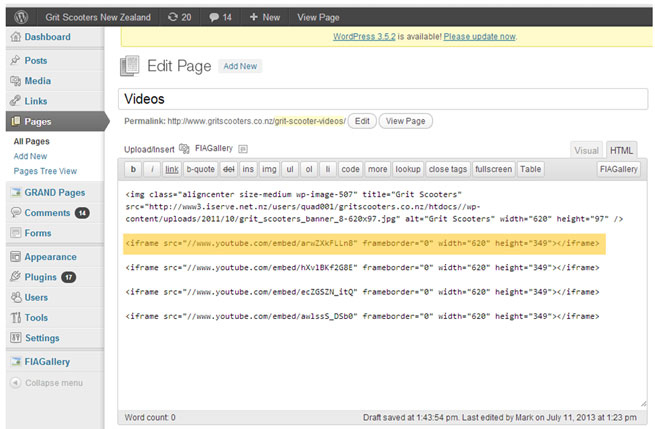Viewport: 655px width, 429px height.
Task: Click the Appearance icon in sidebar
Action: tap(15, 256)
